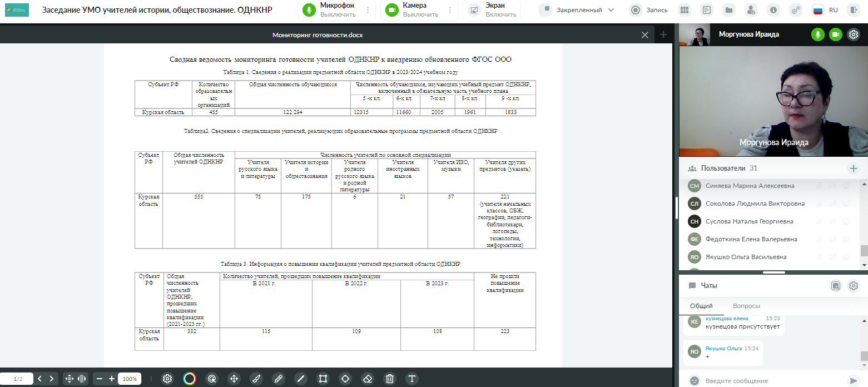Select the Eraser tool
The image size is (868, 387).
click(x=368, y=379)
